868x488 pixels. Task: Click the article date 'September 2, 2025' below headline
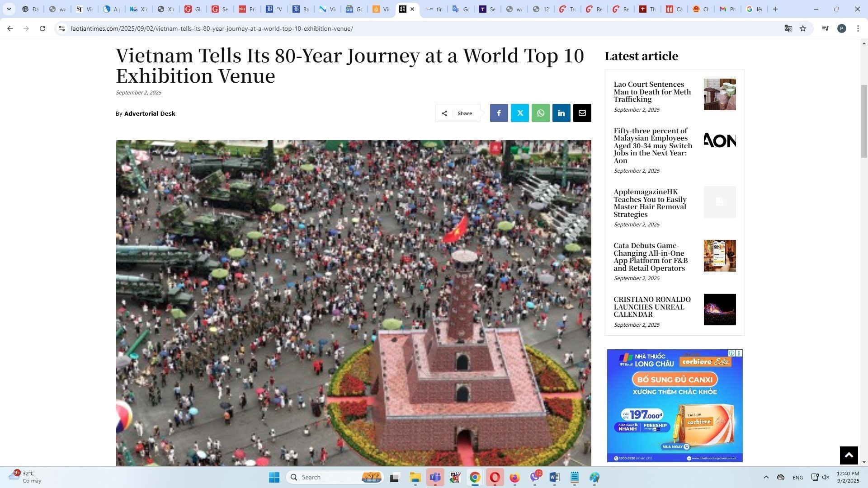pos(138,93)
